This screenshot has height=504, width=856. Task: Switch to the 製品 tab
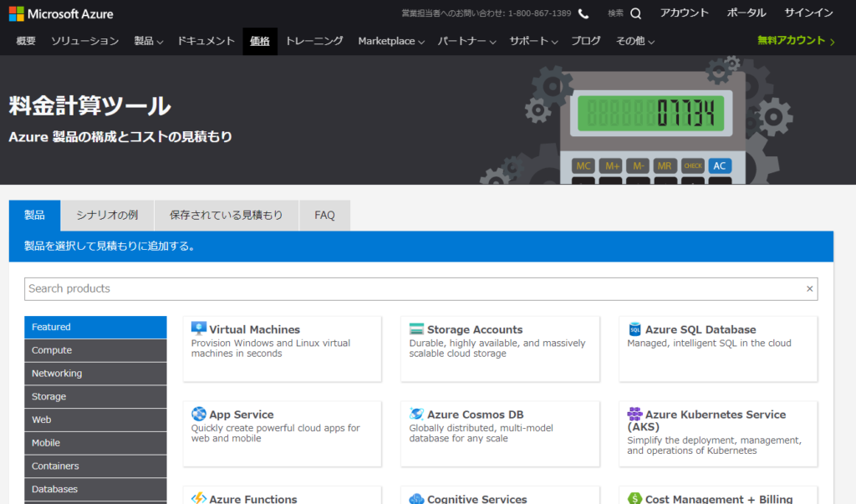tap(34, 215)
